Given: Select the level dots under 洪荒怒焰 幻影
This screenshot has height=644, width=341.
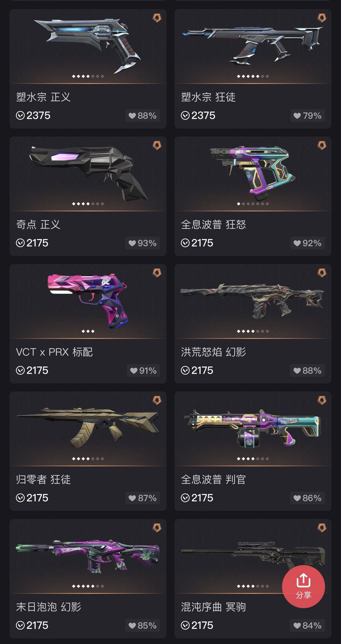Looking at the screenshot, I should click(x=253, y=331).
